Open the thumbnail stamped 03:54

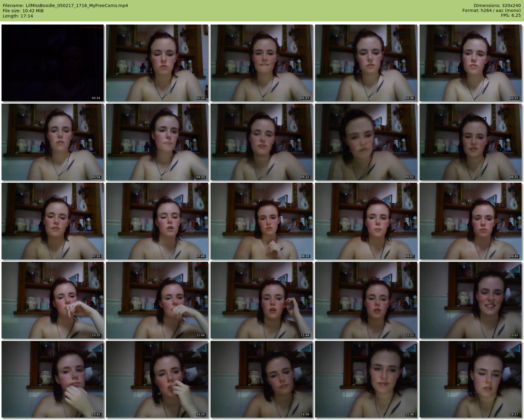coord(53,142)
